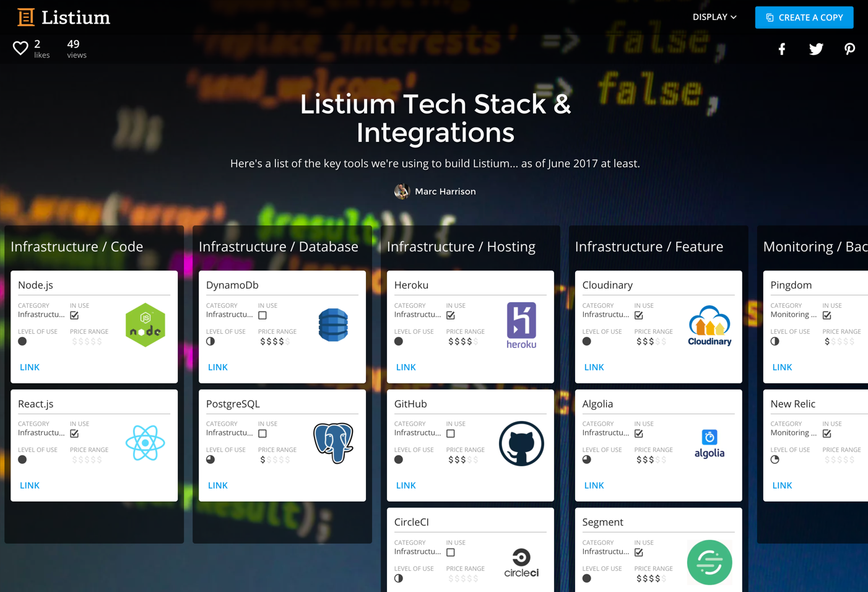Image resolution: width=868 pixels, height=592 pixels.
Task: Set Heroku price range dollar rating
Action: [463, 342]
